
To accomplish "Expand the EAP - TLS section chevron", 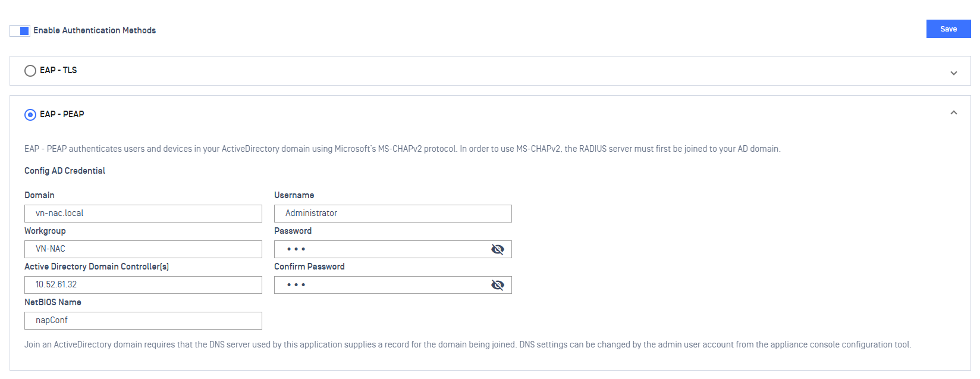I will point(953,73).
